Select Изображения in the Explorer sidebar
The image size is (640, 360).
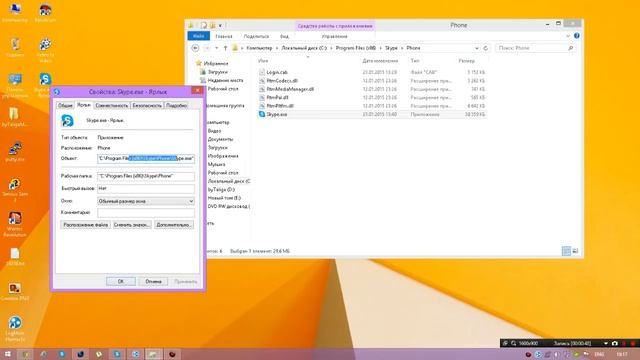[x=222, y=156]
